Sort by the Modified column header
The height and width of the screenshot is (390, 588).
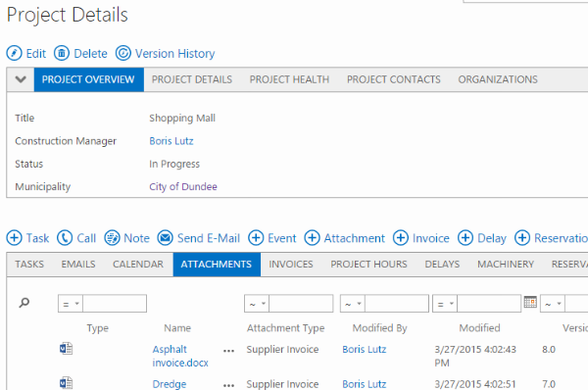[479, 328]
